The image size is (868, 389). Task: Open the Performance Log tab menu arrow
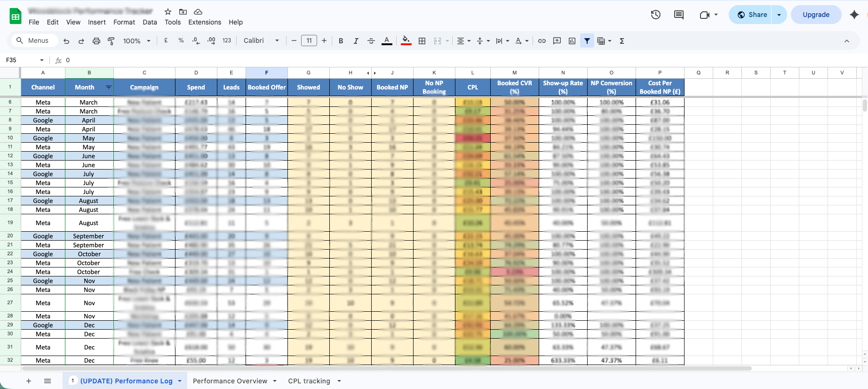180,381
